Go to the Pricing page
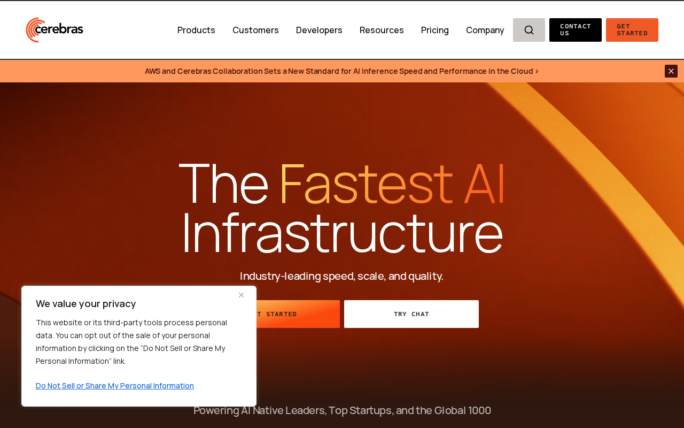Image resolution: width=684 pixels, height=428 pixels. [435, 30]
